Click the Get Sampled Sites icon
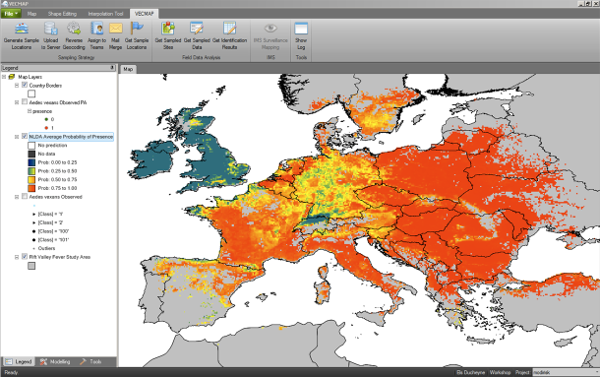 click(x=168, y=36)
